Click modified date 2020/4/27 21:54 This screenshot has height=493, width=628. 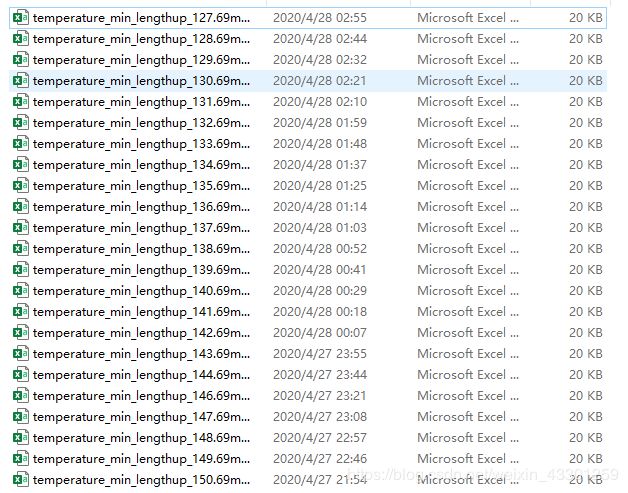[x=320, y=480]
